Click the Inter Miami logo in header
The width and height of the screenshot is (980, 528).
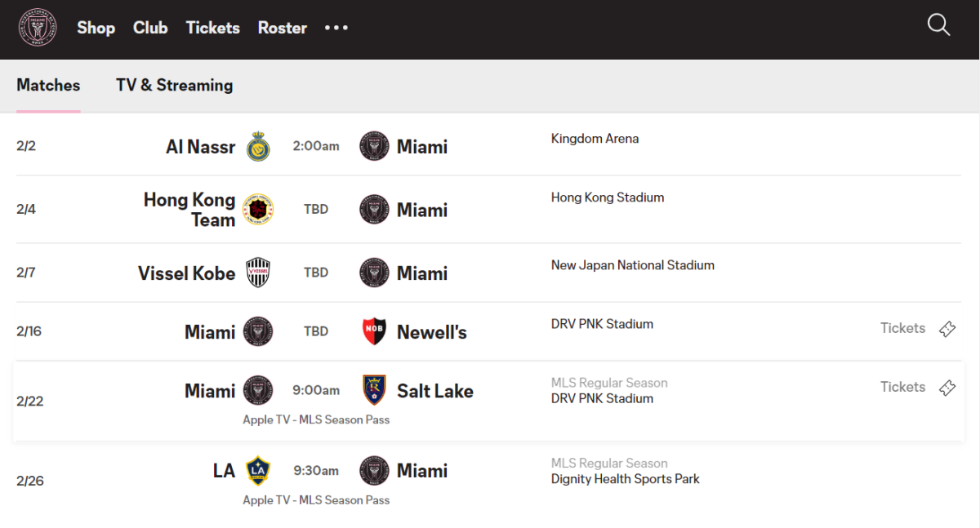pos(38,28)
